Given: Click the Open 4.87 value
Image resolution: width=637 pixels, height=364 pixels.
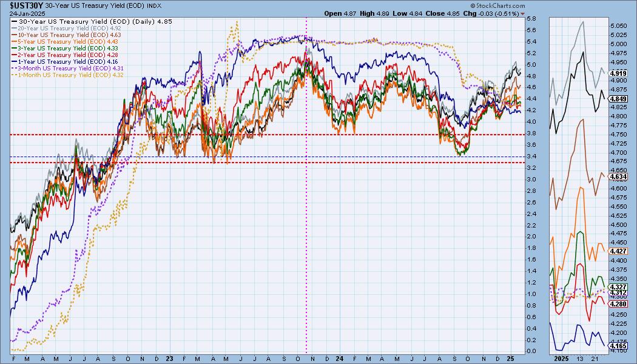Looking at the screenshot, I should pyautogui.click(x=340, y=13).
